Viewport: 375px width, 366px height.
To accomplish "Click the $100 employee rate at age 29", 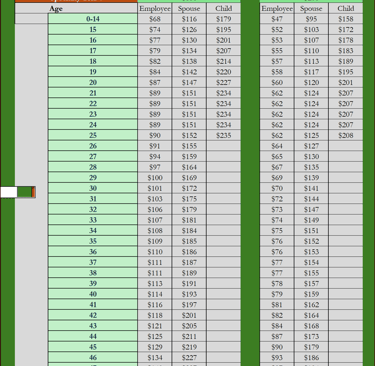I will click(x=155, y=178).
